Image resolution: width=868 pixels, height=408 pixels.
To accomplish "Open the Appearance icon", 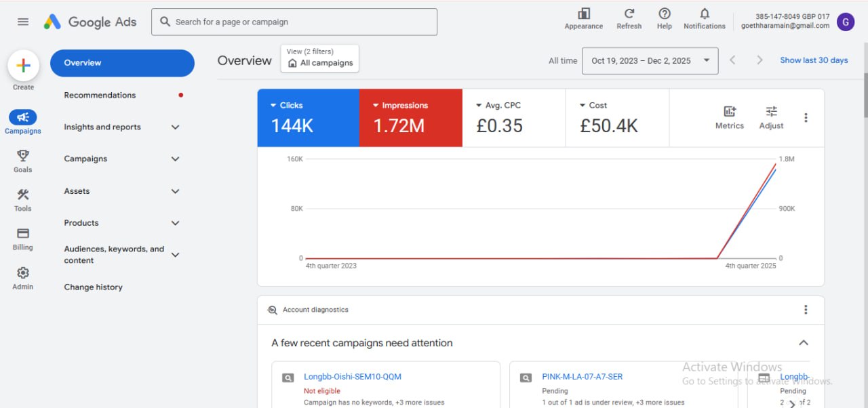I will tap(584, 14).
